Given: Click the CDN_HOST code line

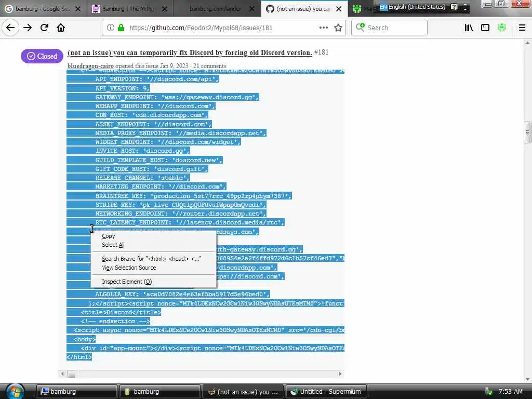Looking at the screenshot, I should pyautogui.click(x=151, y=115).
